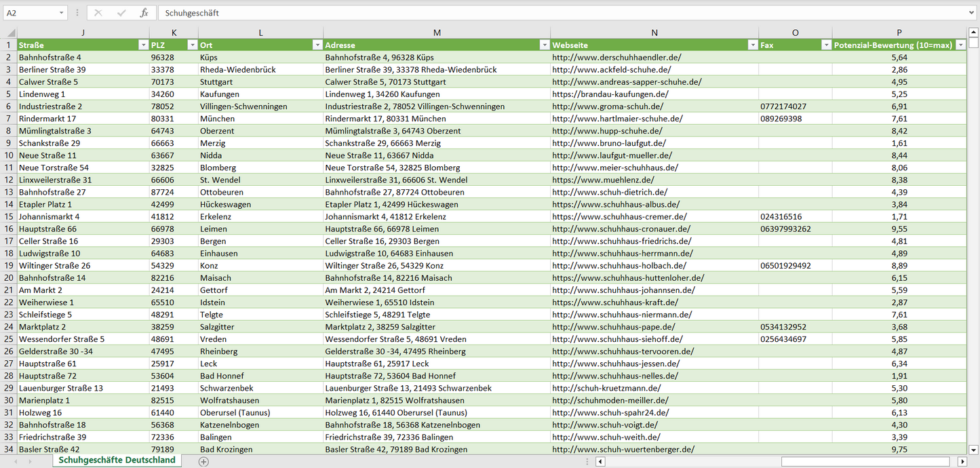Click the horizontal scrollbar thumb
Screen dimensions: 980x468
click(865, 461)
